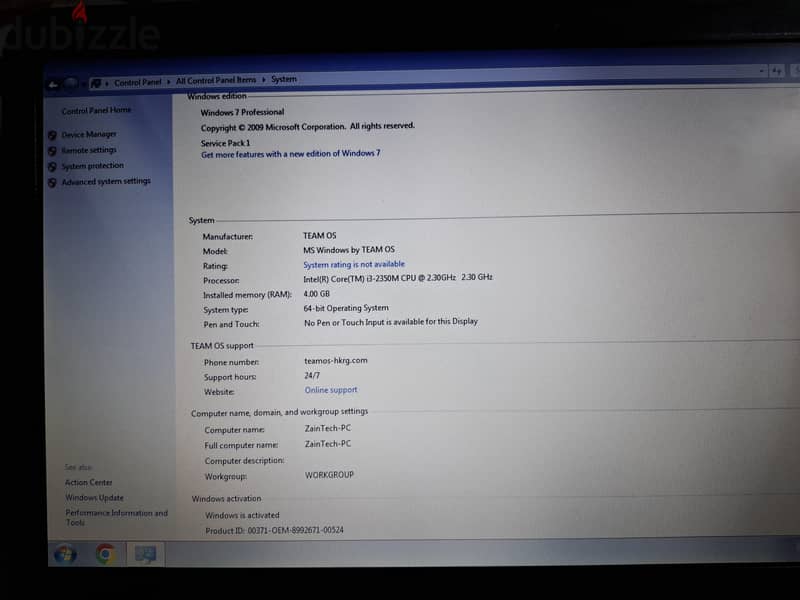Click the 64-bit Operating System value

coord(346,308)
